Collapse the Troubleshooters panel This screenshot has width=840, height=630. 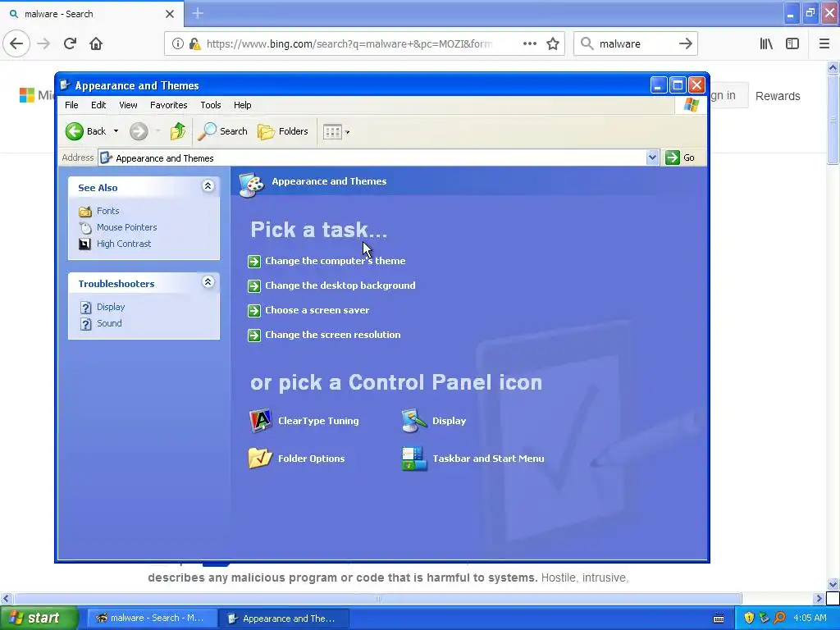click(208, 282)
